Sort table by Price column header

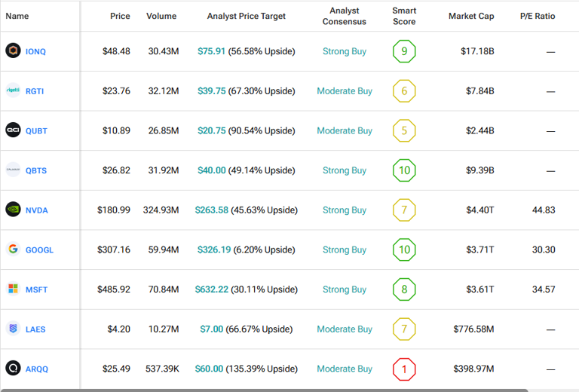point(120,16)
